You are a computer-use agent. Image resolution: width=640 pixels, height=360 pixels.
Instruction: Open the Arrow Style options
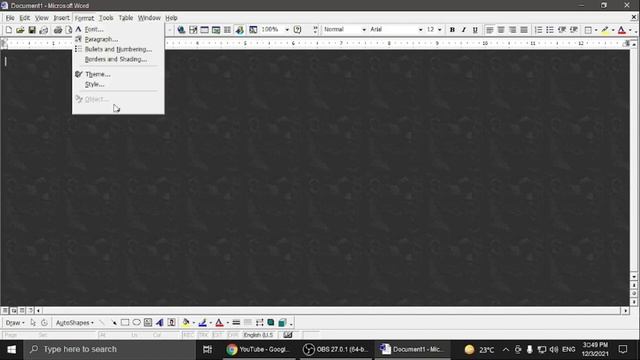[x=259, y=322]
